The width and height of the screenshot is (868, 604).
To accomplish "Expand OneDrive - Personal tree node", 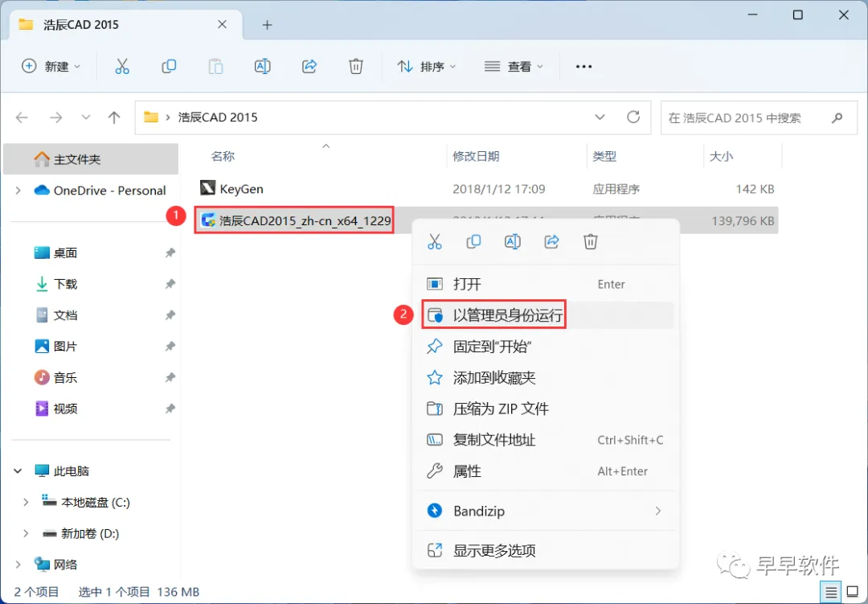I will pos(18,191).
